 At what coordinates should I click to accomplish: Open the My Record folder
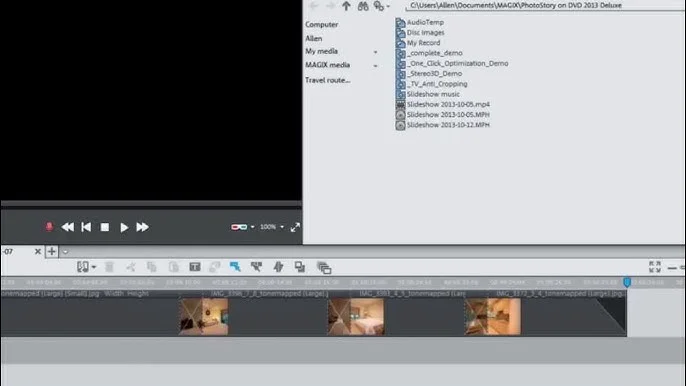point(418,43)
